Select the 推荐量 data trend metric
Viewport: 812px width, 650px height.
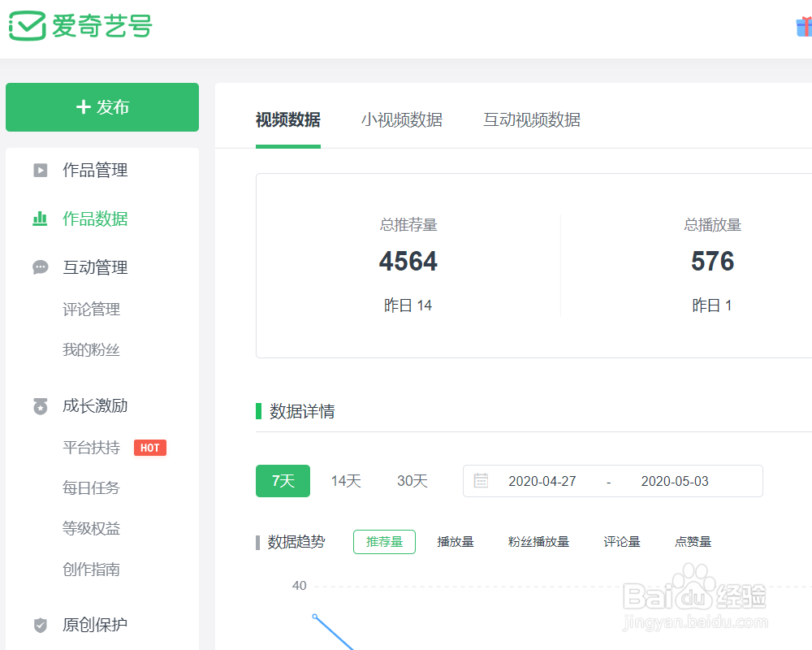384,541
